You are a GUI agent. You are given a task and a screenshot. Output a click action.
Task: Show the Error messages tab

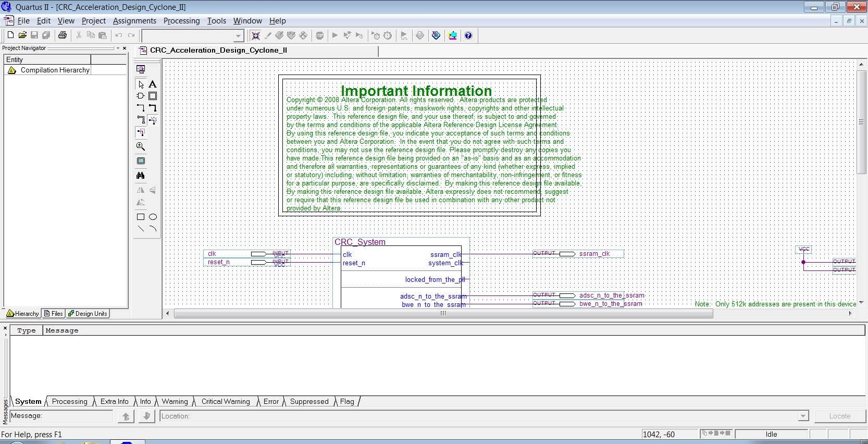pyautogui.click(x=271, y=401)
